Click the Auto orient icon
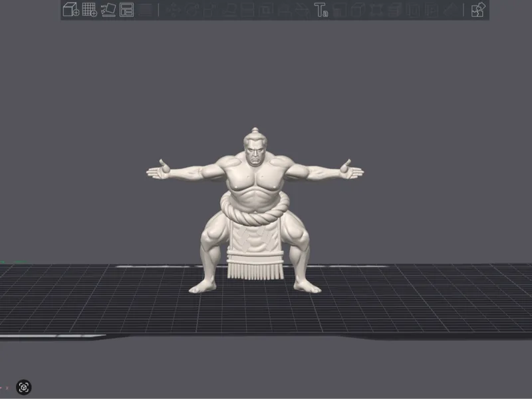This screenshot has height=399, width=532. click(x=108, y=10)
